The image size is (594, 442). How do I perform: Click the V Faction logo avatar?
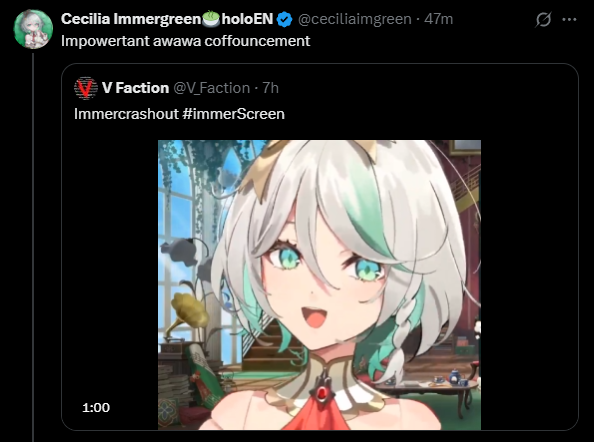tap(85, 88)
